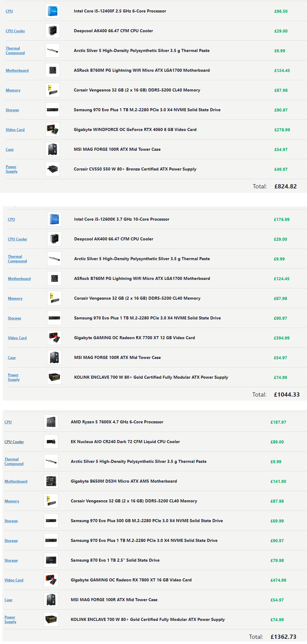Click the KOLINK ENCLAVE thumbnail in the i5-12600K build
The image size is (307, 644).
[x=54, y=377]
